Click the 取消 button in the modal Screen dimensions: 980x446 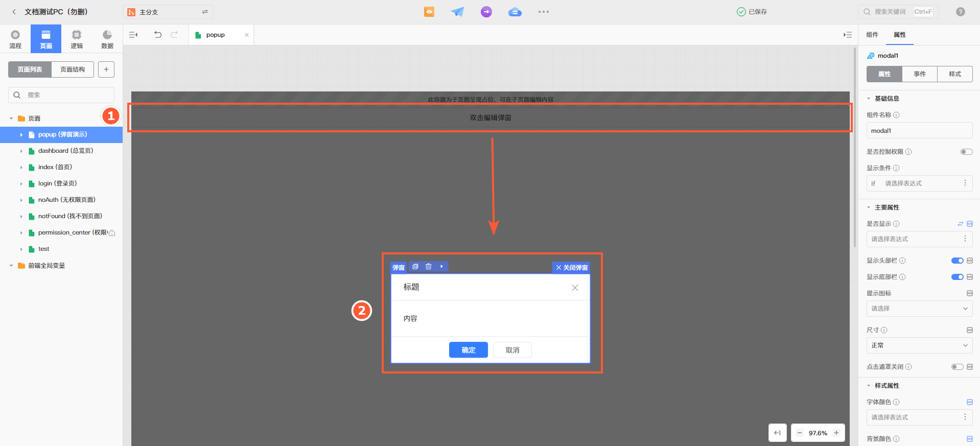(512, 350)
